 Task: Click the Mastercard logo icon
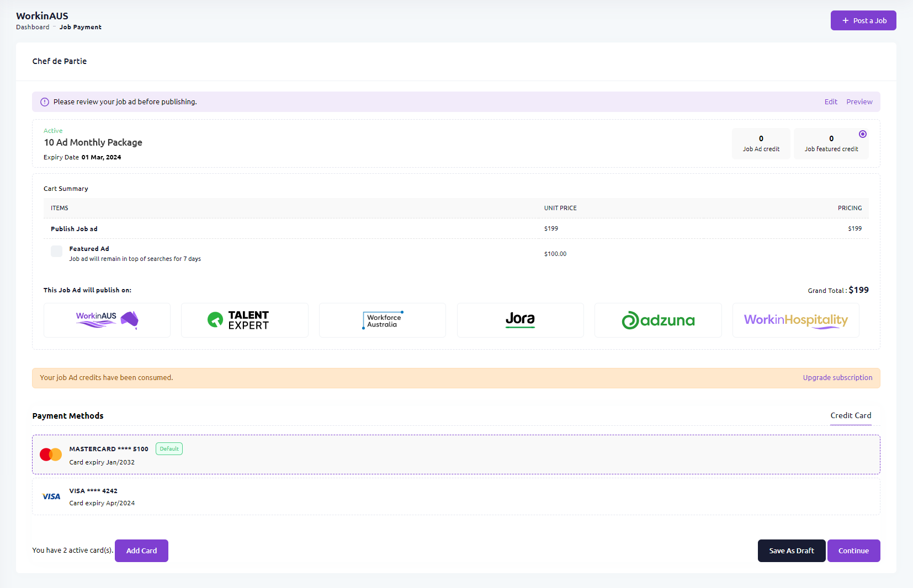[x=51, y=455]
